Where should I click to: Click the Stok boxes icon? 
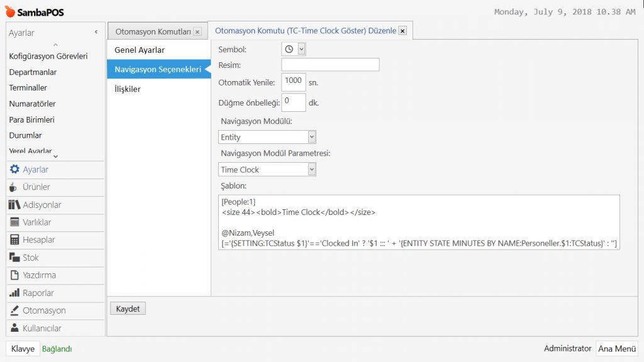tap(15, 258)
